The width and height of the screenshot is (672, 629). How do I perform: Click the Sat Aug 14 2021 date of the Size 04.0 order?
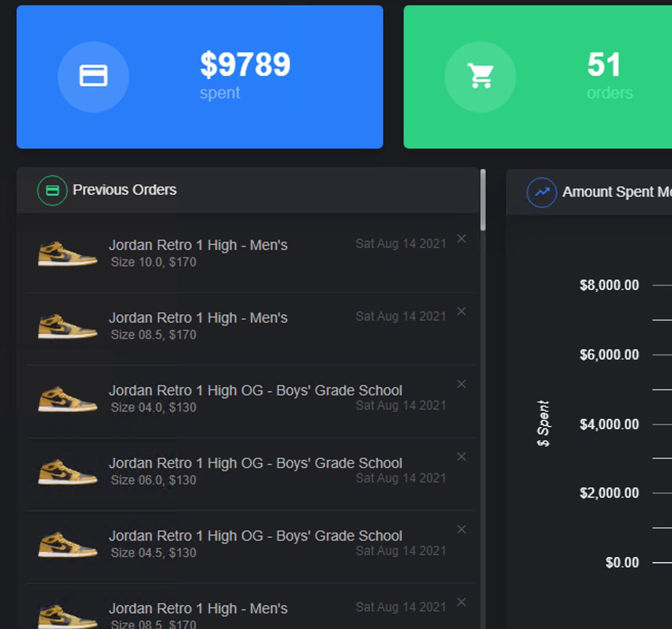(x=401, y=406)
